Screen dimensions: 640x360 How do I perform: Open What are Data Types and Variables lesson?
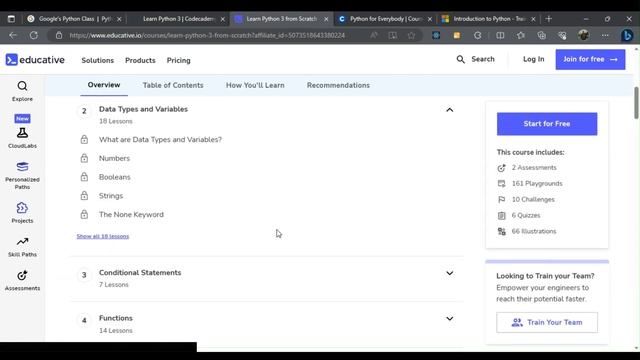(160, 140)
